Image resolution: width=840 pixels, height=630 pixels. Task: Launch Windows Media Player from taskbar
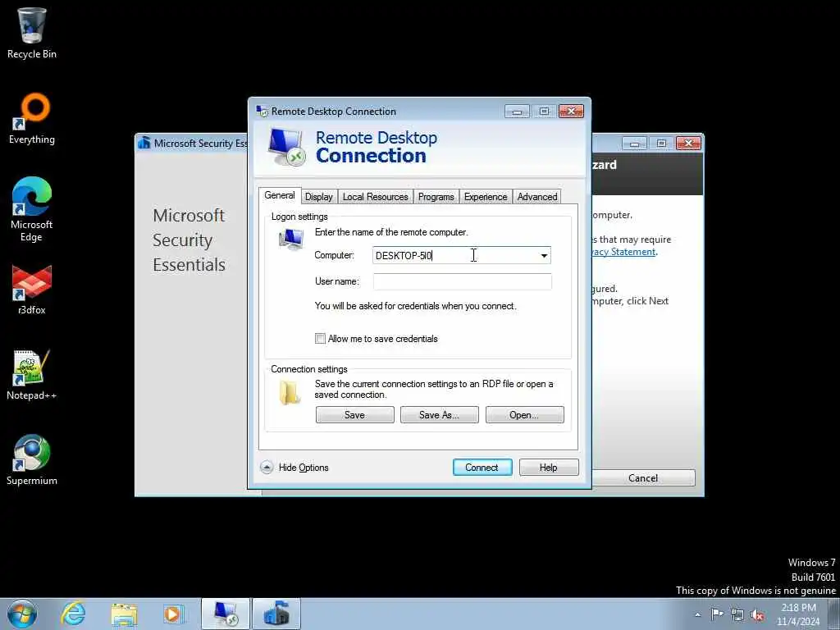coord(174,614)
